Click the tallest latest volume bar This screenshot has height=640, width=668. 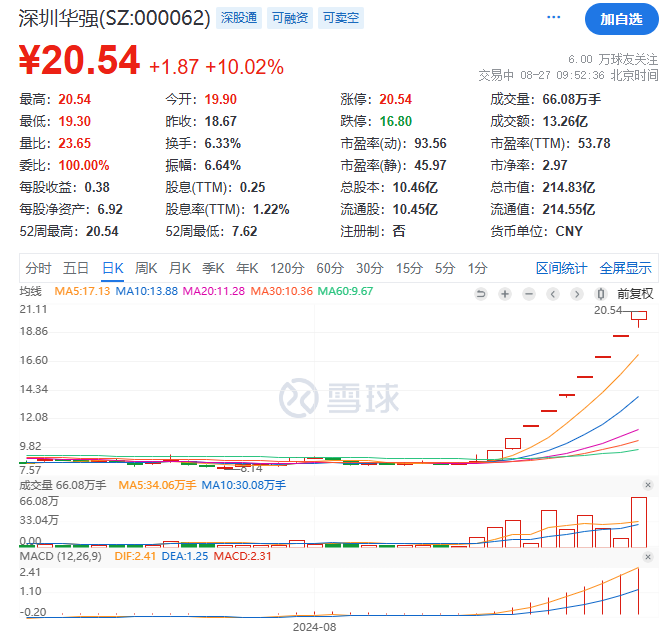tap(639, 522)
